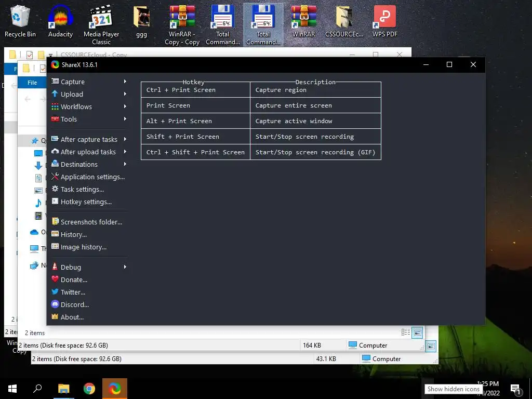
Task: Open the File tab in Explorer window
Action: coord(32,83)
